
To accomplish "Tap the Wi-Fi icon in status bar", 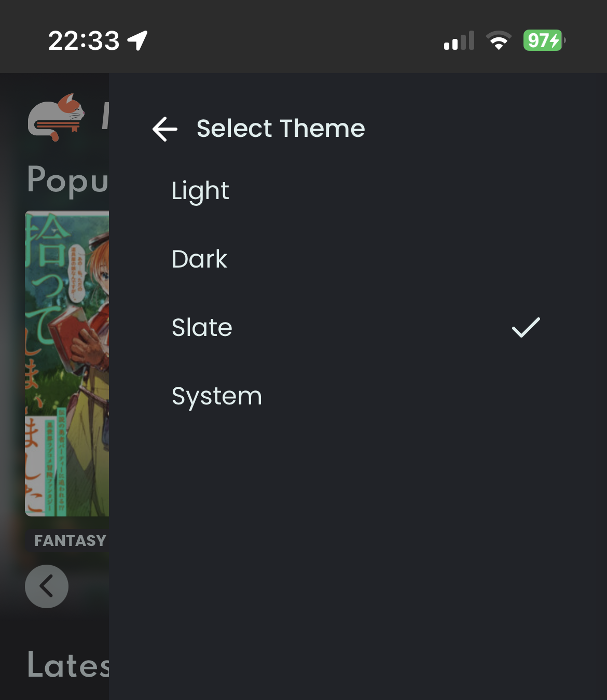I will (x=499, y=40).
